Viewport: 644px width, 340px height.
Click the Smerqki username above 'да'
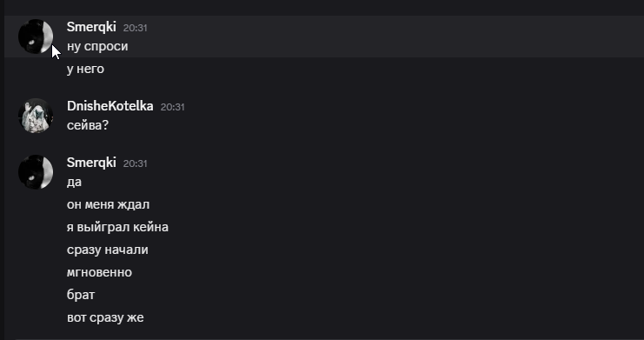pyautogui.click(x=91, y=163)
